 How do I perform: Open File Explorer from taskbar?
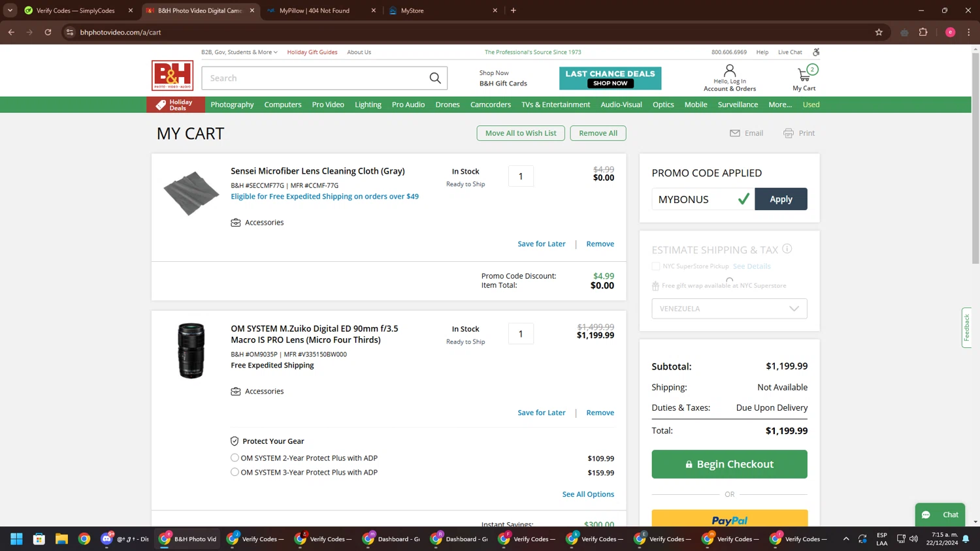point(61,539)
